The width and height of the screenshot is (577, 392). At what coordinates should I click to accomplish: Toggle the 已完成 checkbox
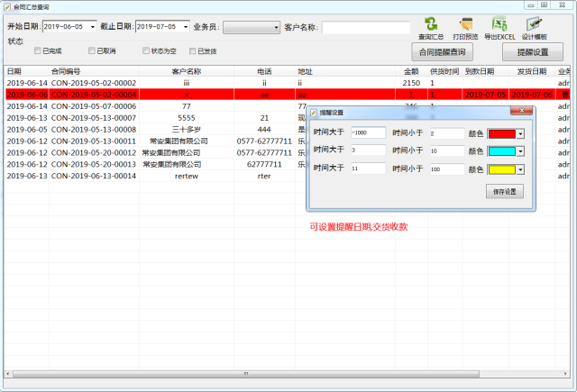[x=38, y=51]
